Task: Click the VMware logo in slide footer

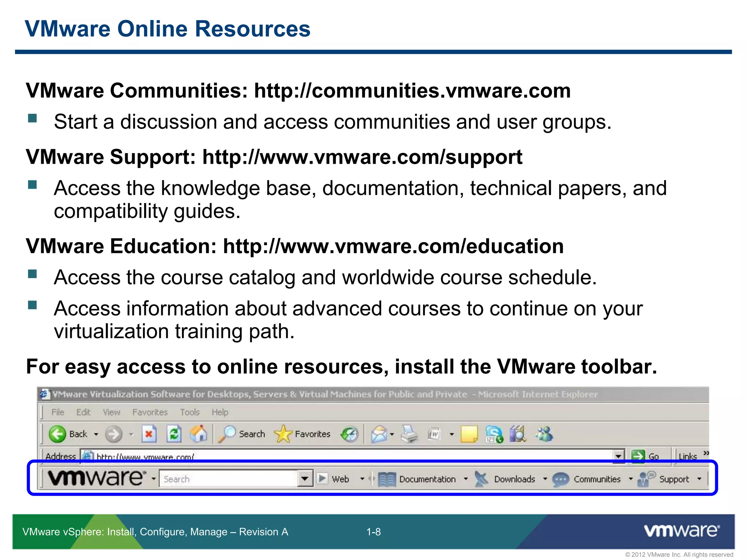Action: (x=681, y=531)
